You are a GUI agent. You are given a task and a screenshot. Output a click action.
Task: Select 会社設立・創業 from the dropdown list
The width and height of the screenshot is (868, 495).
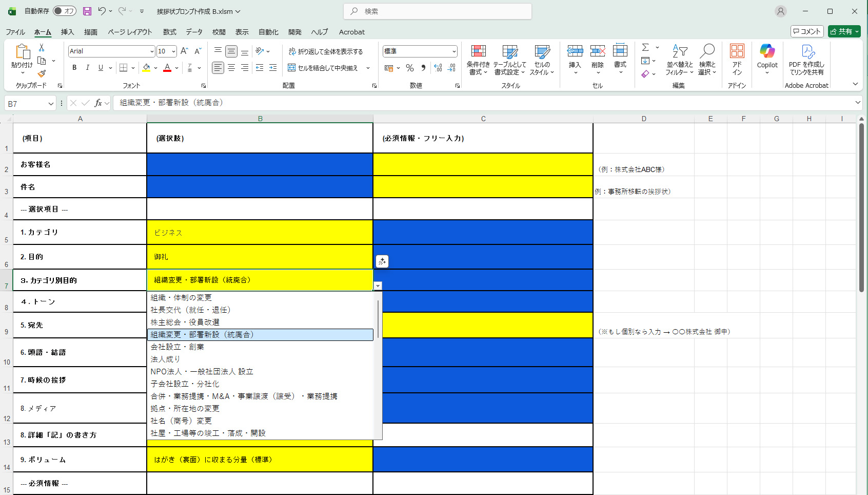pos(177,347)
